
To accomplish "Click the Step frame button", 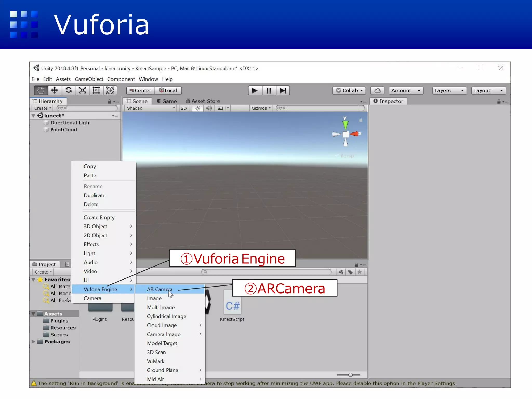I will pos(283,90).
